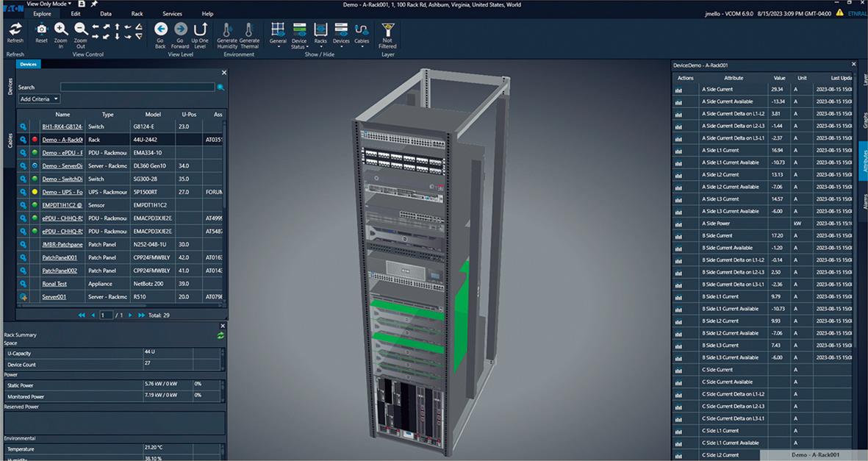Sort devices by the U-Pos column header
Image resolution: width=868 pixels, height=461 pixels.
point(190,115)
